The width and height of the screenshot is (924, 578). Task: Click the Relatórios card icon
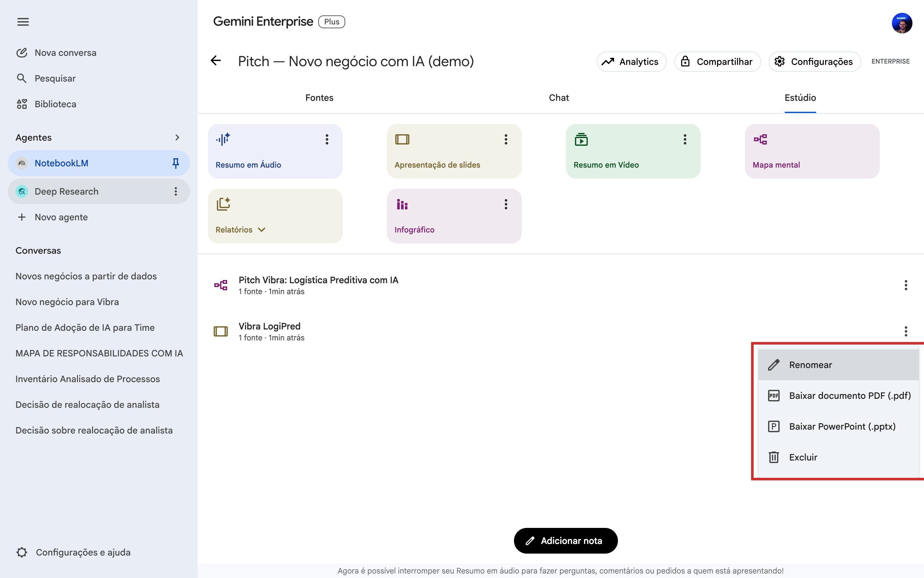click(x=223, y=204)
